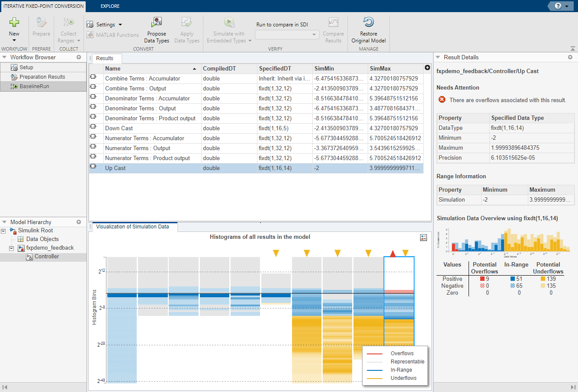Click the Collect Ranges icon
The height and width of the screenshot is (392, 578).
coord(68,22)
